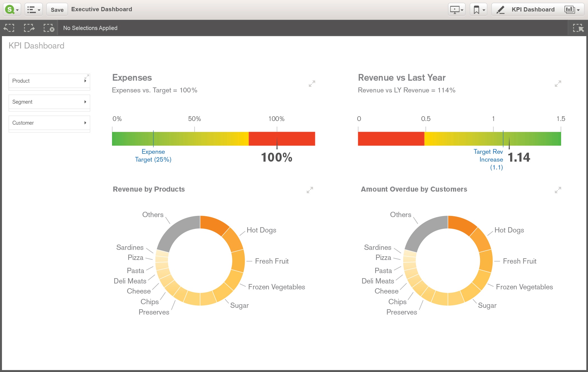Open the selections tool icon
Viewport: 588px width, 372px height.
pos(578,28)
